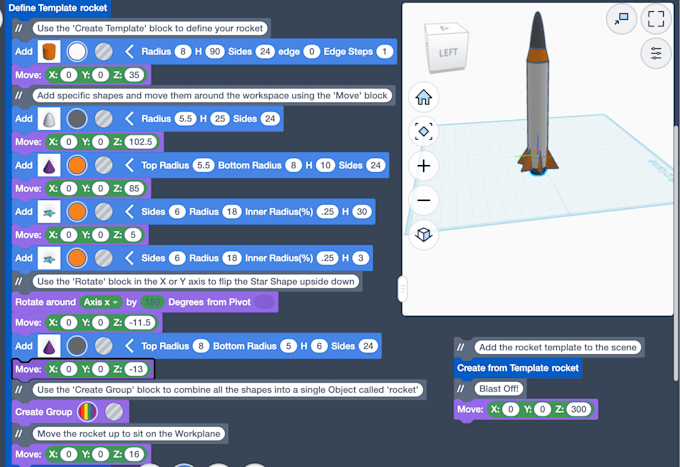Edit the cylinder Radius value 8
Screen dimensions: 680x467
[x=183, y=52]
